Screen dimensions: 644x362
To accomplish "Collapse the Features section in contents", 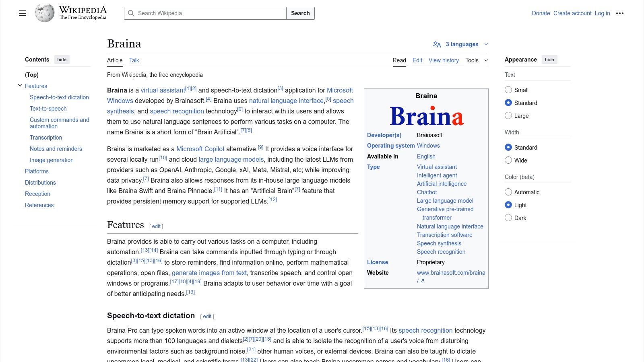I will (x=20, y=85).
